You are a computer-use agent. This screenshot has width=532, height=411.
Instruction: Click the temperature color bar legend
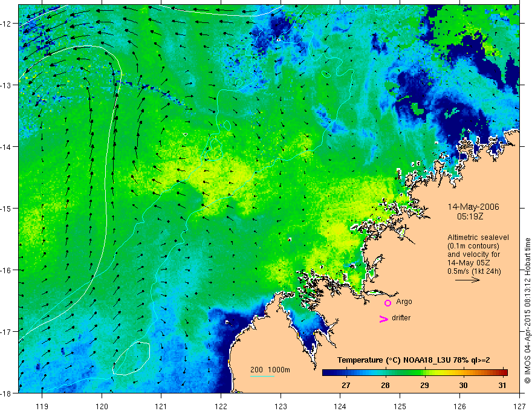pyautogui.click(x=415, y=372)
